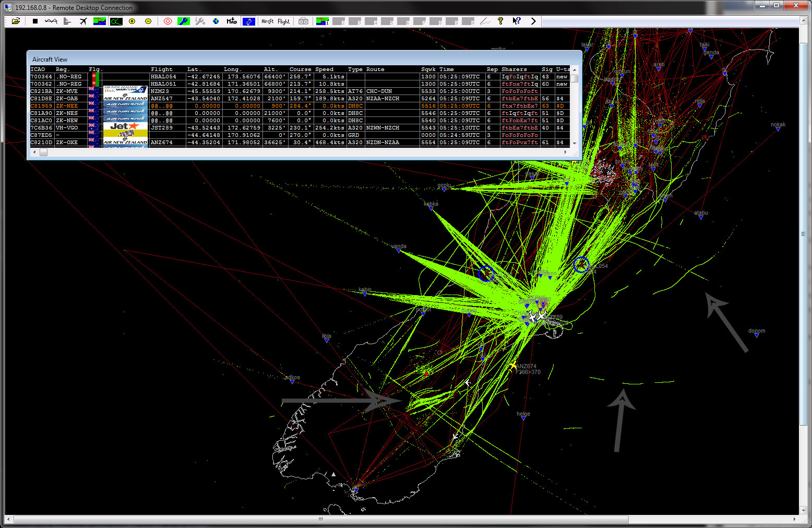Viewport: 812px width, 528px height.
Task: Click the airplane icon in toolbar
Action: click(x=83, y=21)
